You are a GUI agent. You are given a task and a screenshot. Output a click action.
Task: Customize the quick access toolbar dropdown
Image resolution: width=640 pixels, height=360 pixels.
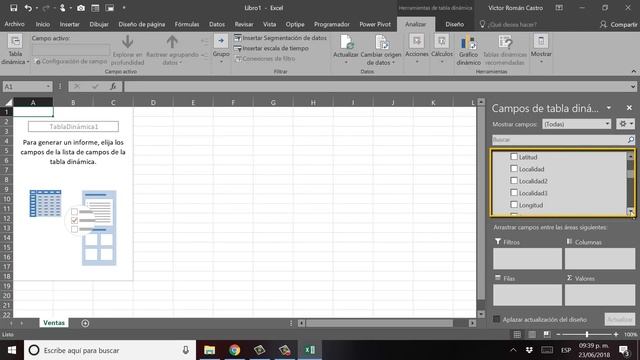pos(124,8)
